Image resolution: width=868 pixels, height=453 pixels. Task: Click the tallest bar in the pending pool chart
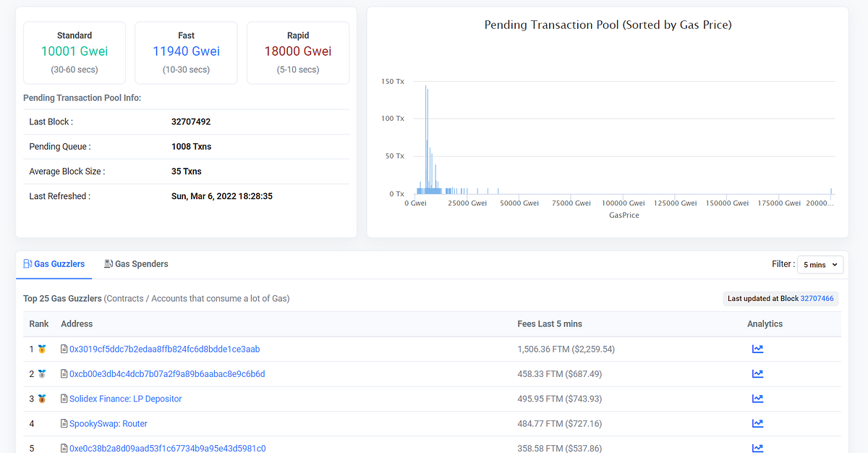point(426,140)
